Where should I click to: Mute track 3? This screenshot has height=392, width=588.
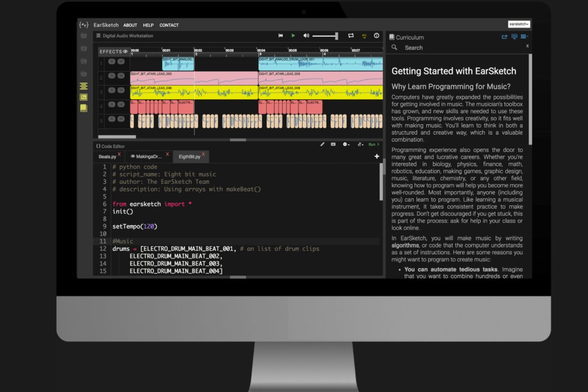pyautogui.click(x=121, y=90)
